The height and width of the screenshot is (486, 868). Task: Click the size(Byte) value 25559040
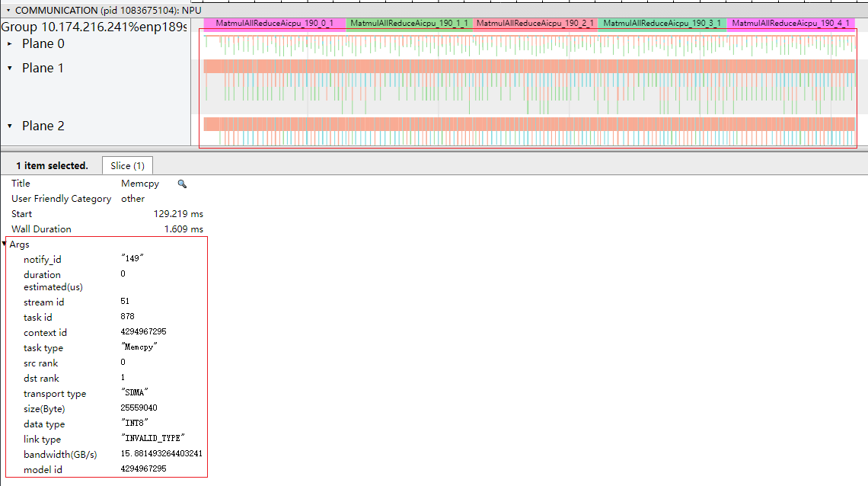point(139,408)
